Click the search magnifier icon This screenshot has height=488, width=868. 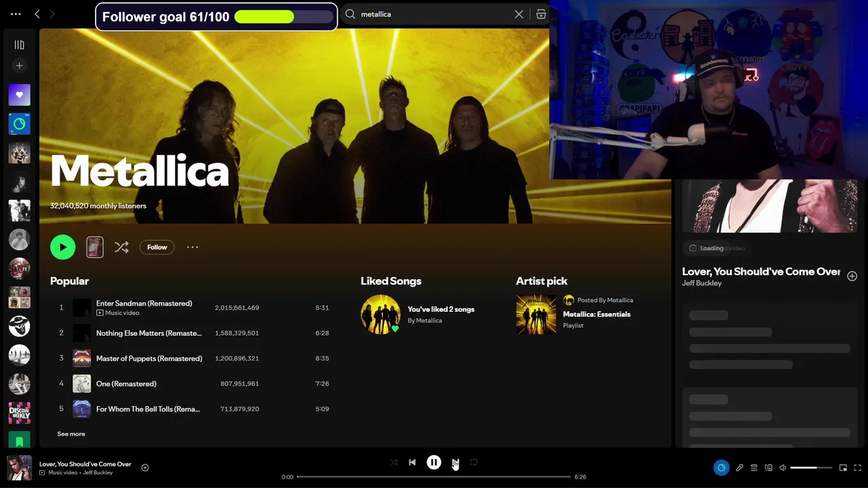click(x=351, y=14)
